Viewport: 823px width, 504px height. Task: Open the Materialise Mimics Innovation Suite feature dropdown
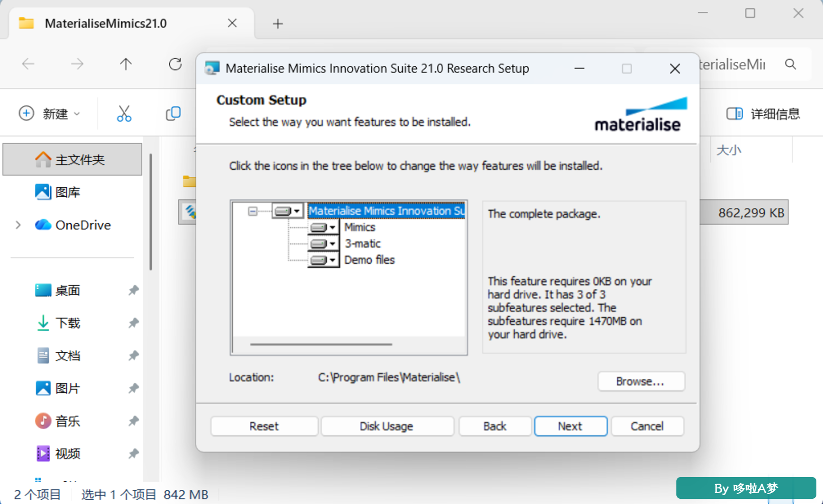[288, 211]
